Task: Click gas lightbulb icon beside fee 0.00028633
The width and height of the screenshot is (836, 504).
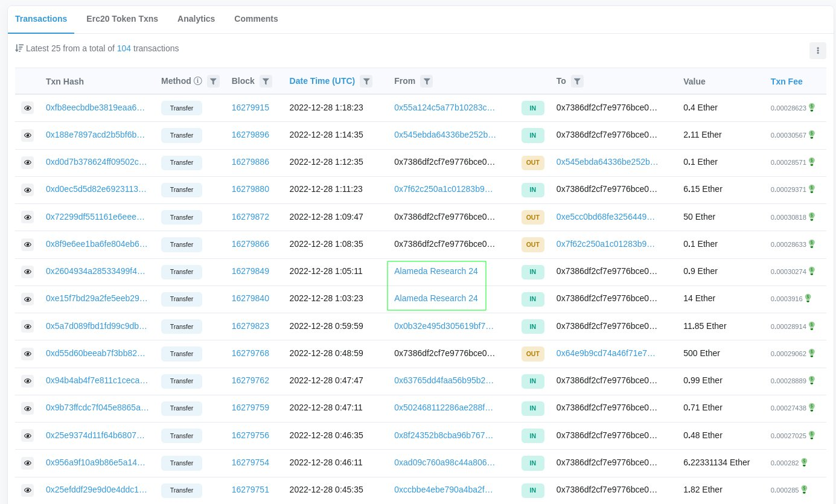Action: (x=812, y=244)
